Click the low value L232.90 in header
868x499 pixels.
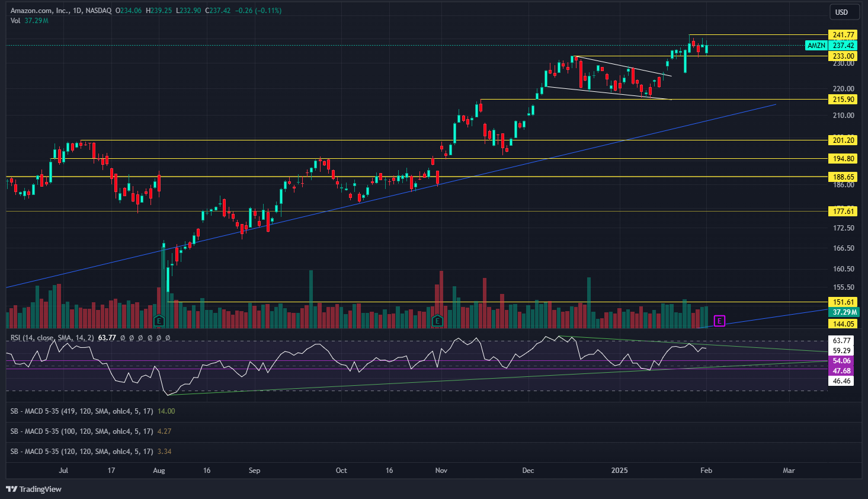point(188,11)
